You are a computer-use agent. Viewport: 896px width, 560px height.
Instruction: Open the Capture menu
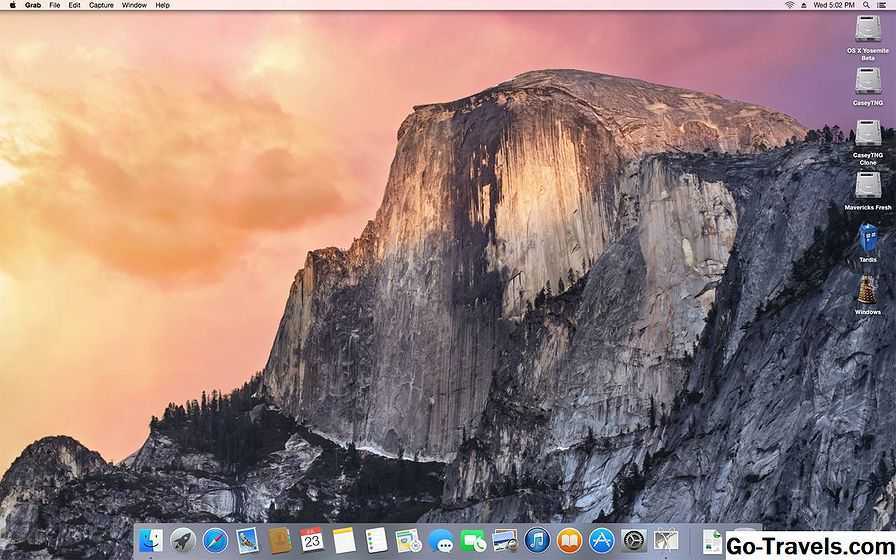(101, 5)
